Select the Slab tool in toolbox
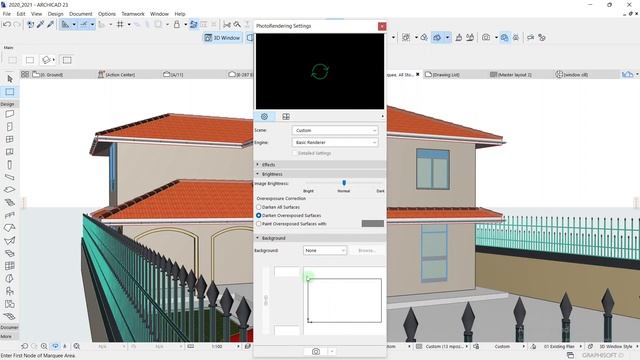 pyautogui.click(x=10, y=190)
